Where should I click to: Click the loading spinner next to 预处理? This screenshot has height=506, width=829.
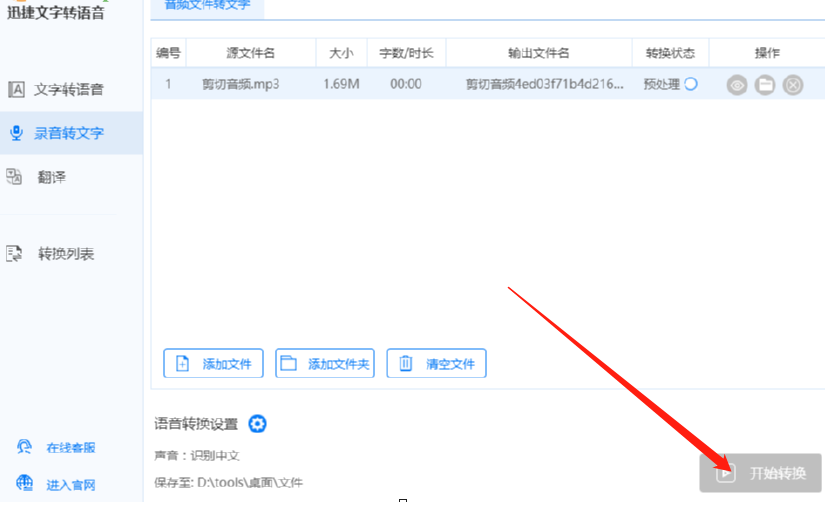click(x=691, y=84)
